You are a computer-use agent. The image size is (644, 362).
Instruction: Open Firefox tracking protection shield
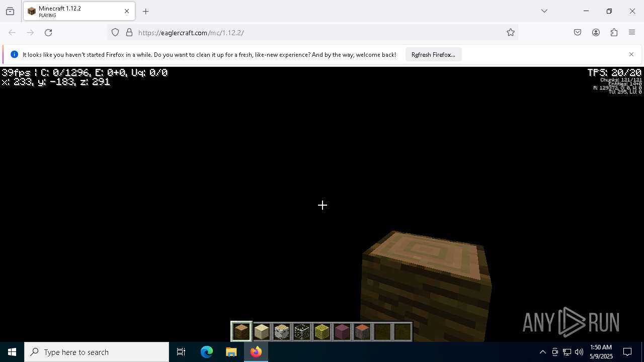tap(115, 33)
